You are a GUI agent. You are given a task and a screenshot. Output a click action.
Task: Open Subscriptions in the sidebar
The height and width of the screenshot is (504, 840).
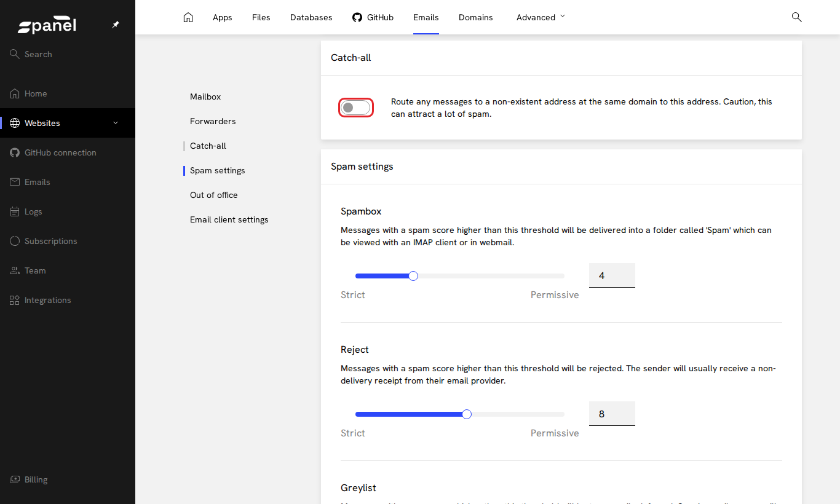(68, 241)
